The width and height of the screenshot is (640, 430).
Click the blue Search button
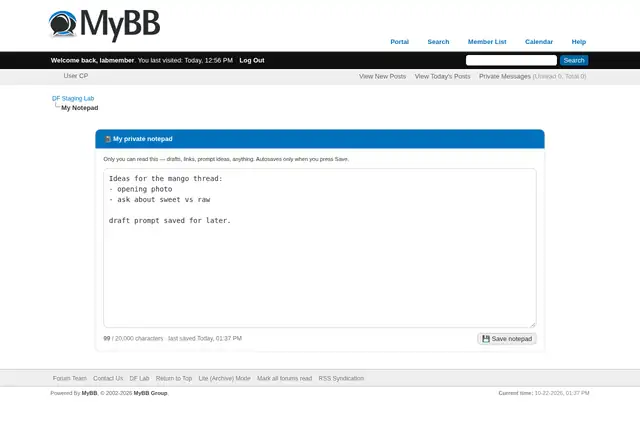[574, 60]
